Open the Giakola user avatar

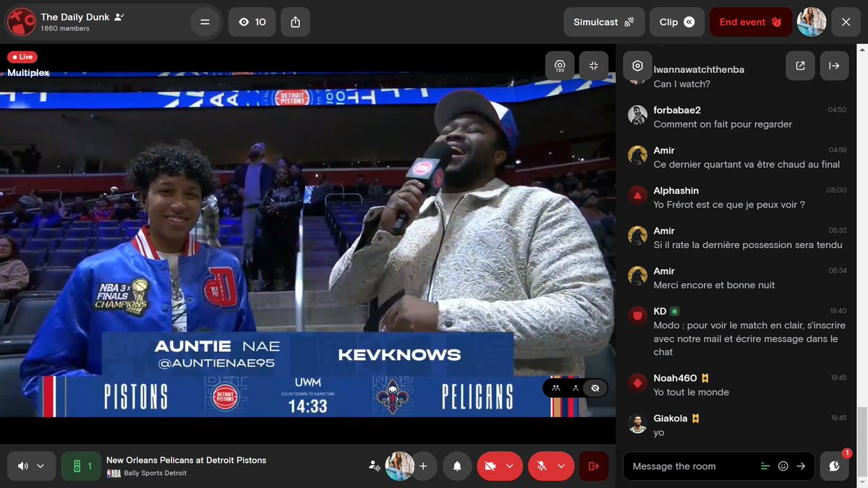click(x=637, y=423)
